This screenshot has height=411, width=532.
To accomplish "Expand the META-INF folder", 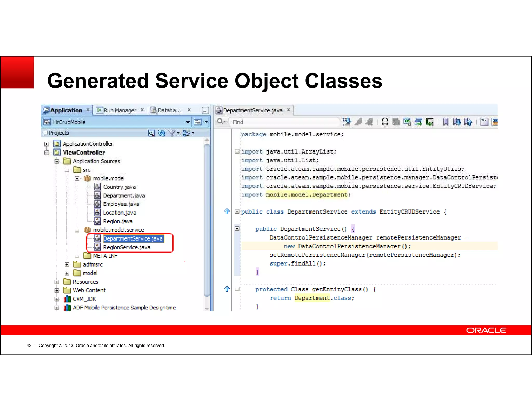I will coord(77,256).
